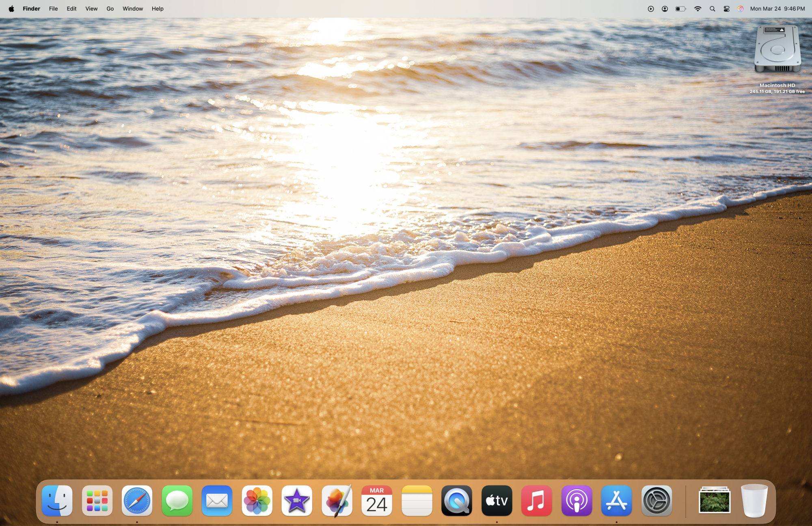Image resolution: width=812 pixels, height=526 pixels.
Task: Open Pixelmator Pro in the Dock
Action: click(337, 500)
